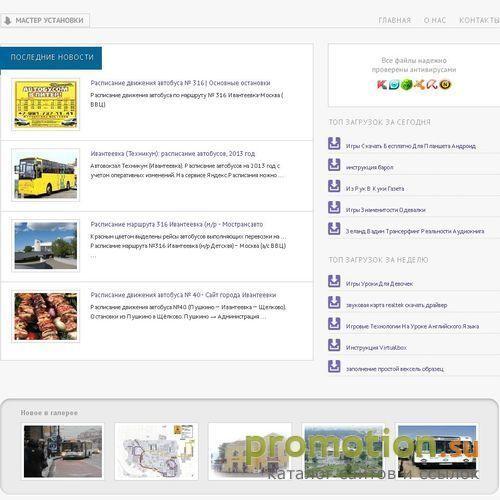The height and width of the screenshot is (500, 500).
Task: Click the yellow bus news thumbnail
Action: pos(46,175)
